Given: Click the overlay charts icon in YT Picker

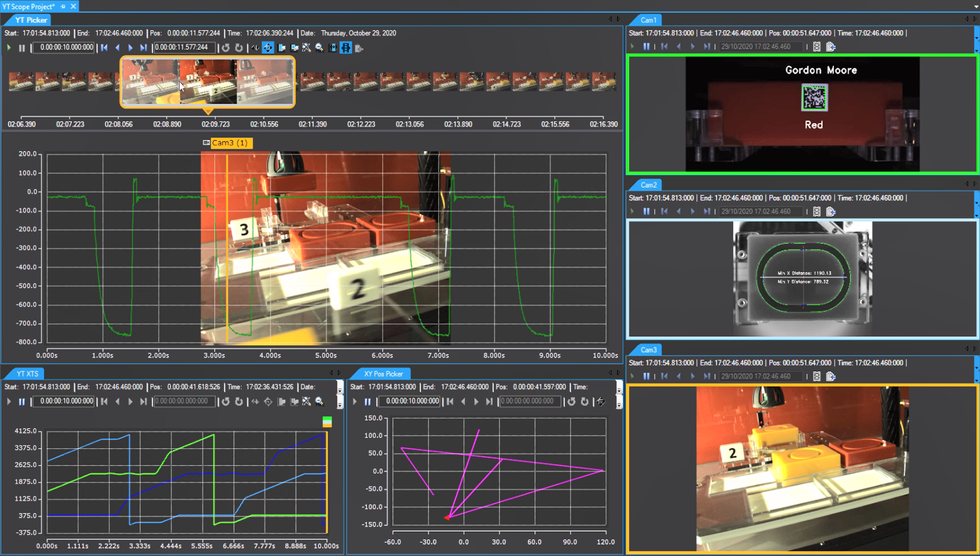Looking at the screenshot, I should tap(294, 47).
